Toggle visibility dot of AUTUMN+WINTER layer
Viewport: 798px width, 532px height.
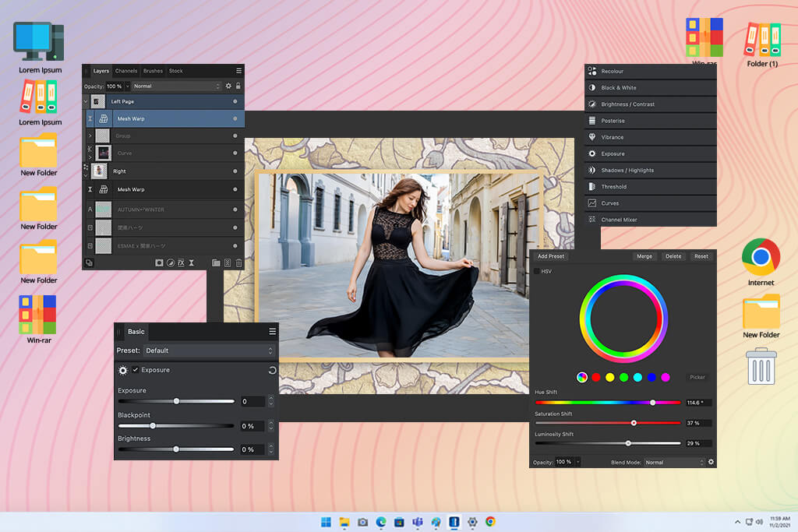[x=235, y=209]
